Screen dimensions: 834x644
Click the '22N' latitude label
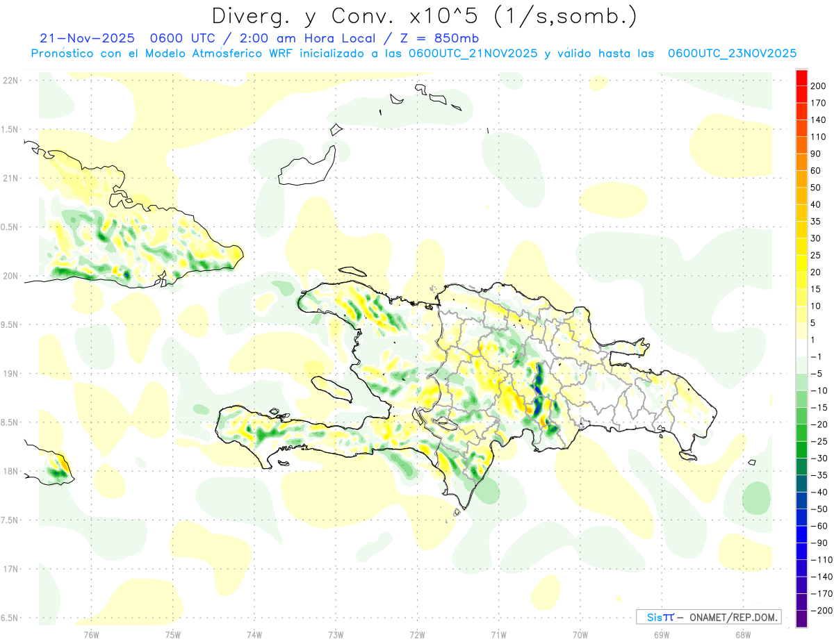[10, 81]
